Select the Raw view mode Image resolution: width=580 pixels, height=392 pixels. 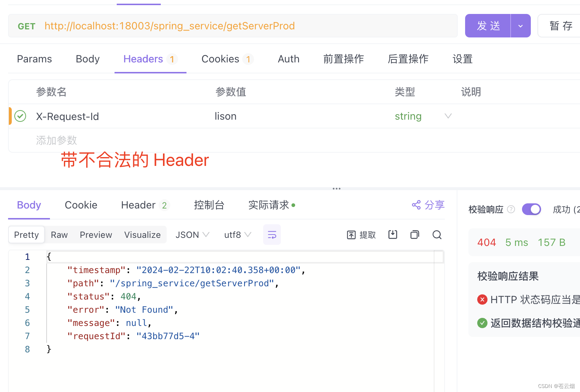59,235
